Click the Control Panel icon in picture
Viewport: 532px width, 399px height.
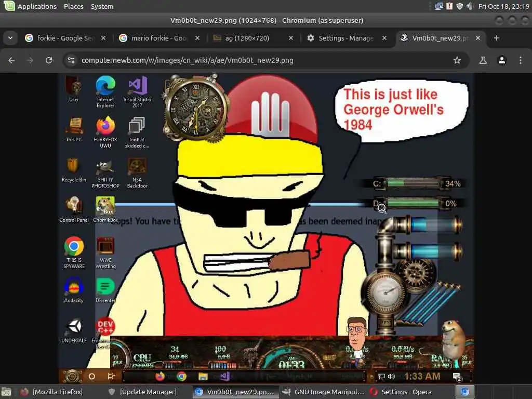point(74,209)
